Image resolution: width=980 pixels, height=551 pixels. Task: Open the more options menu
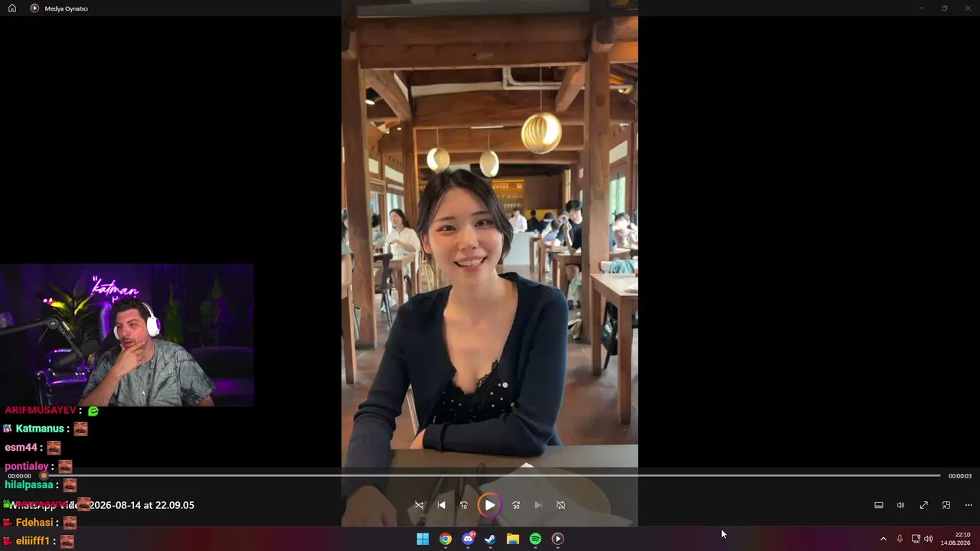[969, 505]
